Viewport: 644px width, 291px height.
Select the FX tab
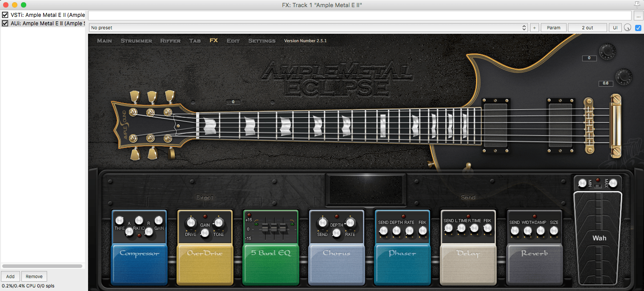click(x=214, y=40)
